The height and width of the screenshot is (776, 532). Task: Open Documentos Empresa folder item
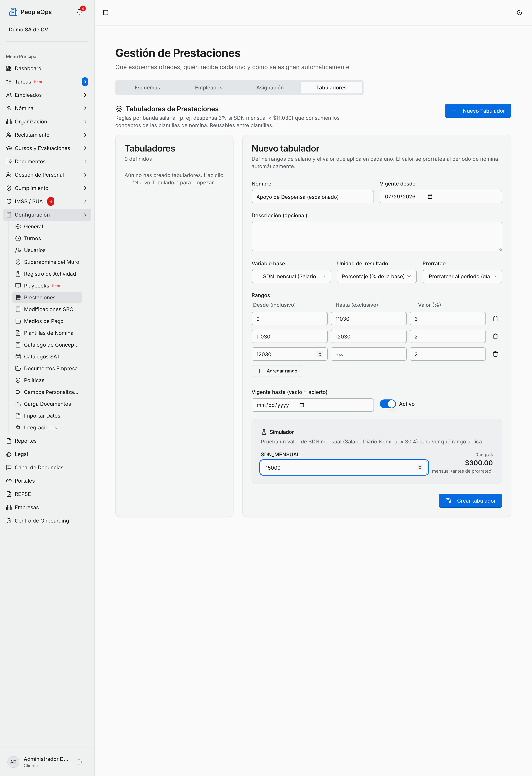47,369
